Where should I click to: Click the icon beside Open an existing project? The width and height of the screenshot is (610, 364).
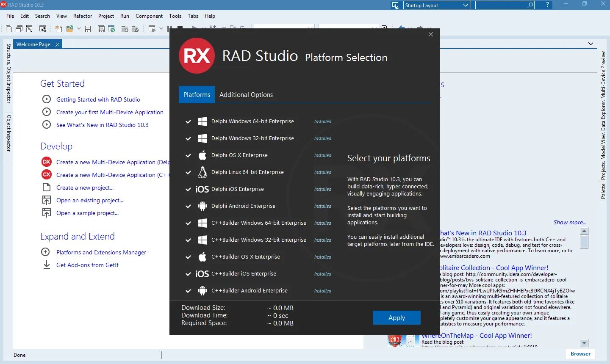[47, 200]
